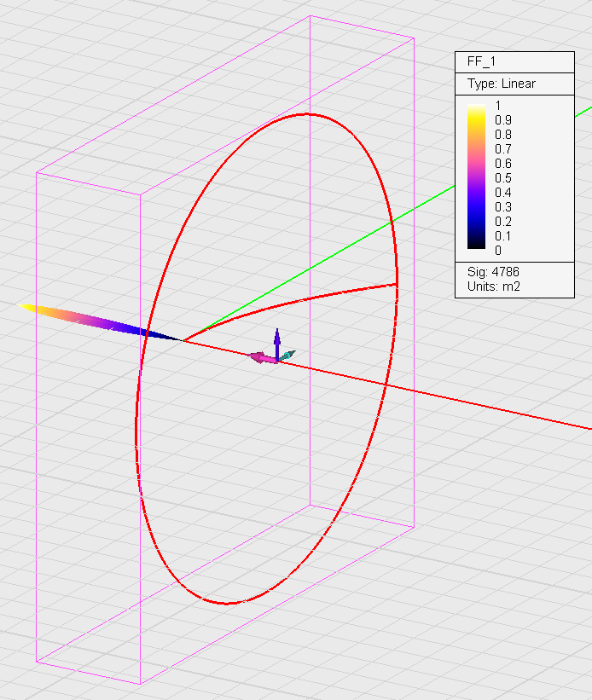Click the 0 value on the legend scale
The height and width of the screenshot is (700, 592).
[x=498, y=251]
